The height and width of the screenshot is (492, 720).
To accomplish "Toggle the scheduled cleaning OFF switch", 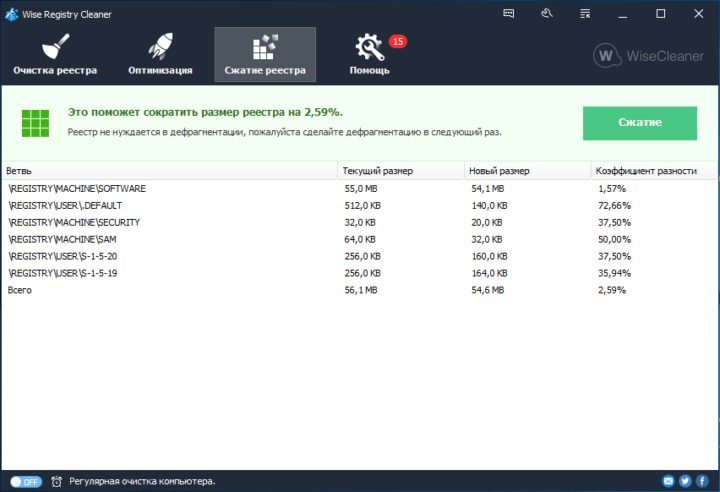I will tap(26, 481).
